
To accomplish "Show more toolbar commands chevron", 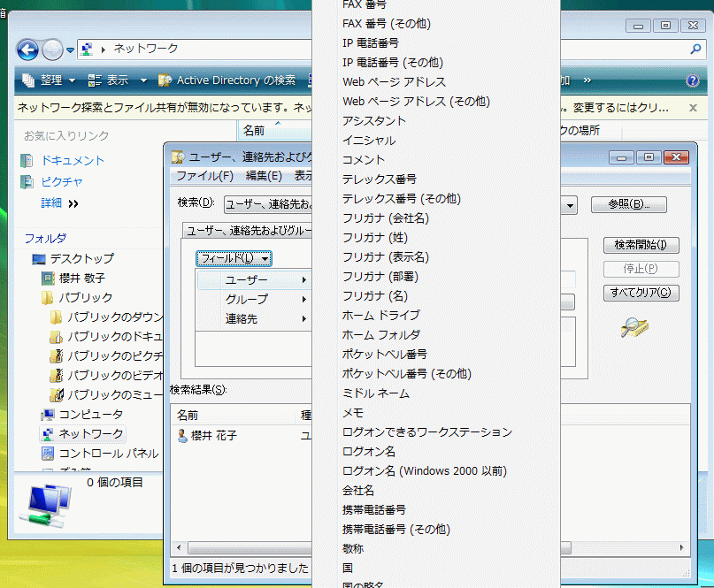I will pyautogui.click(x=587, y=80).
